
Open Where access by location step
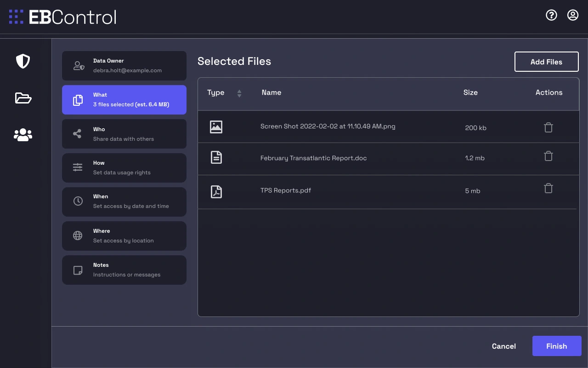124,236
